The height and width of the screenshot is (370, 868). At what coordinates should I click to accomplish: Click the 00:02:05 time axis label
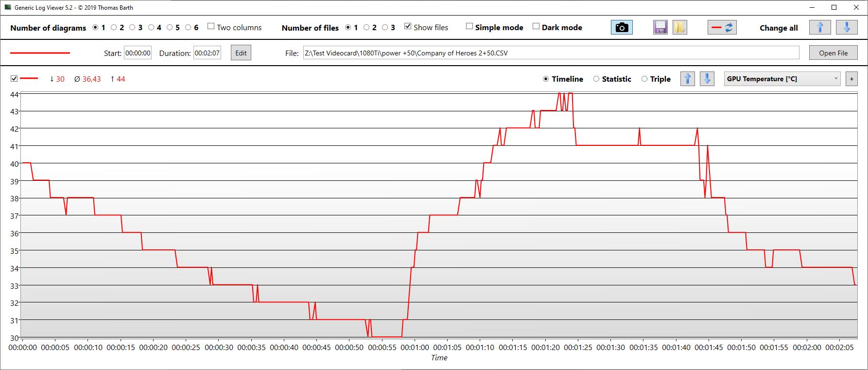[840, 348]
